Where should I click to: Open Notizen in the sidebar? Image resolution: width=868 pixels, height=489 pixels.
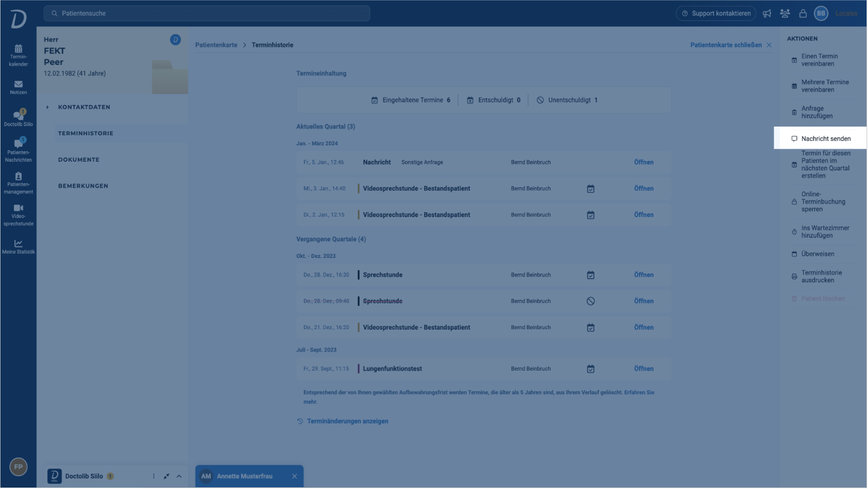click(18, 88)
